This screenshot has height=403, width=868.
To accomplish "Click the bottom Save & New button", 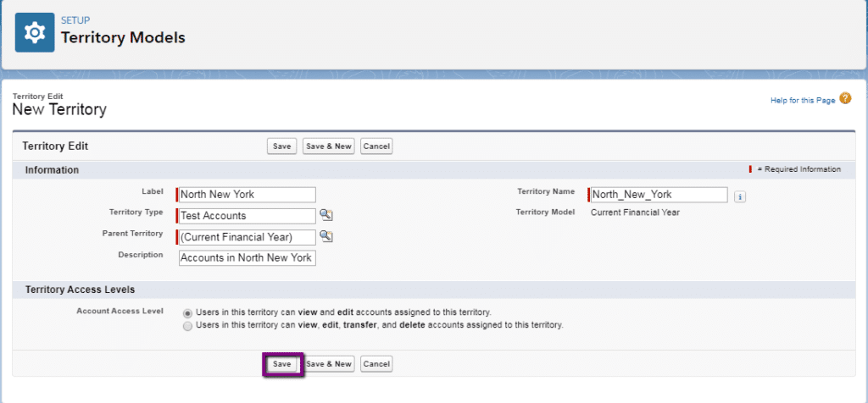I will 328,364.
